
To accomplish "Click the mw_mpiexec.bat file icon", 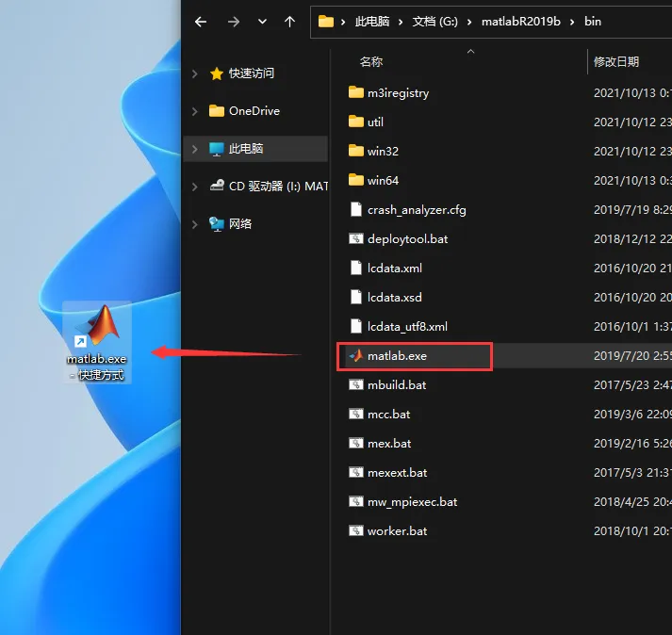I will (x=355, y=501).
